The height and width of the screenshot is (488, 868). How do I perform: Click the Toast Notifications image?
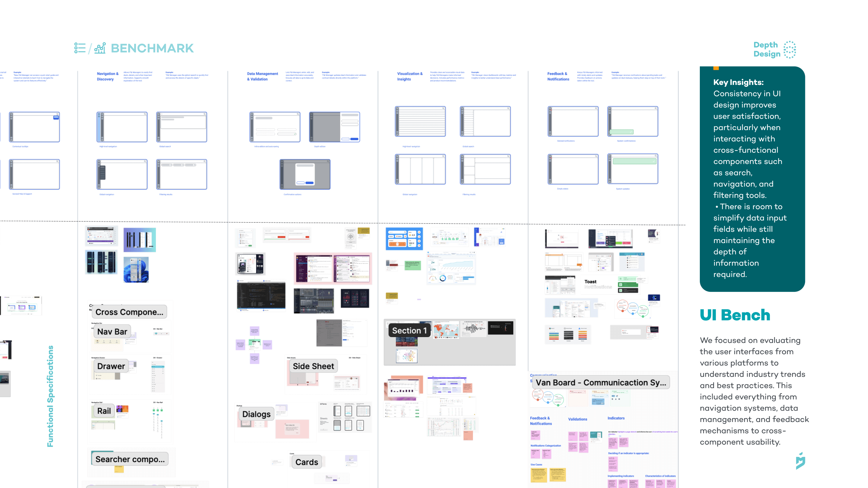coord(598,284)
